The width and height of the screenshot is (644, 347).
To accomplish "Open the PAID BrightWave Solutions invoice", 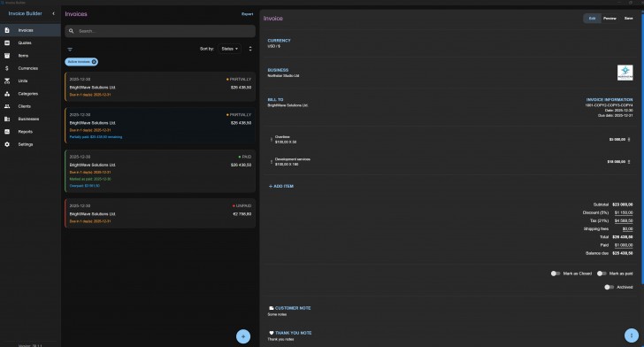I will [x=160, y=171].
